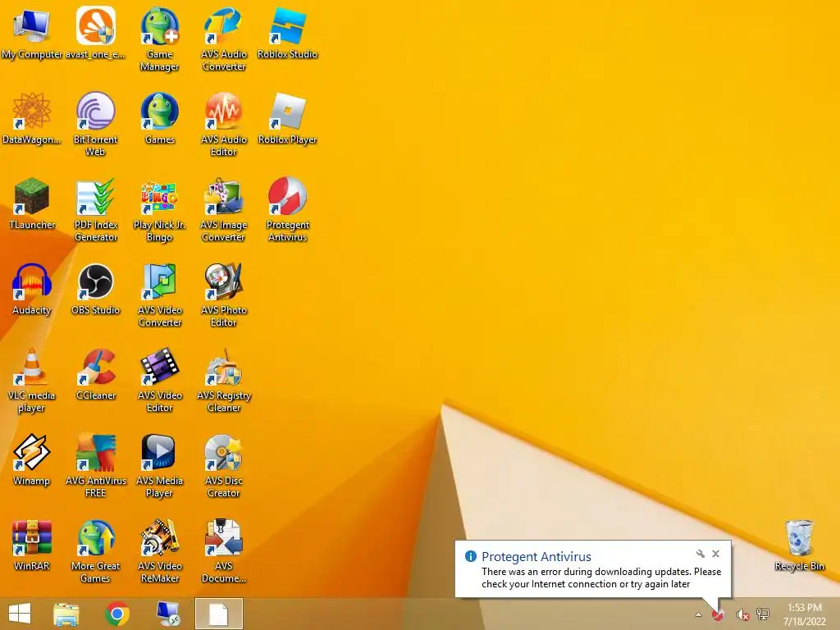Select the VLC media player shortcut
This screenshot has height=630, width=840.
(32, 381)
